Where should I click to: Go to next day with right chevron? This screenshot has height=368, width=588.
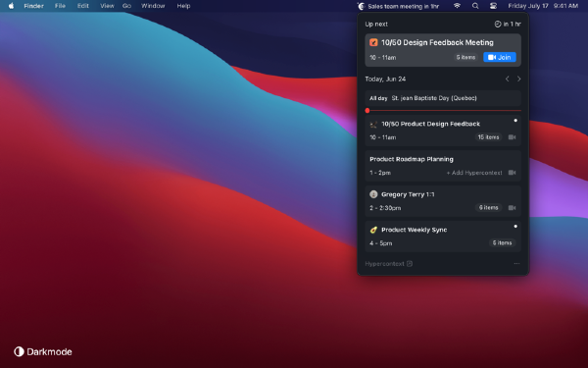pos(519,79)
